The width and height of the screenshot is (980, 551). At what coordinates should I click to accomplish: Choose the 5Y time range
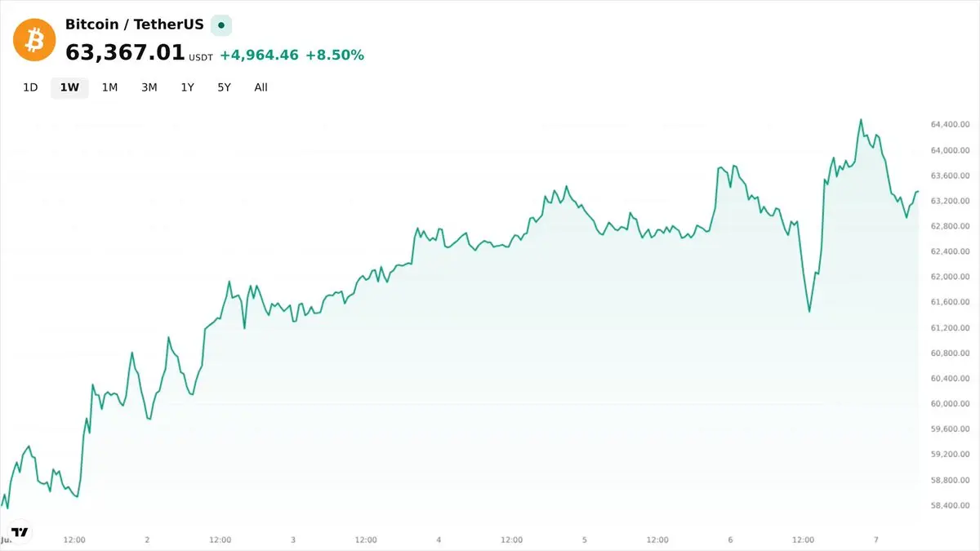click(224, 87)
